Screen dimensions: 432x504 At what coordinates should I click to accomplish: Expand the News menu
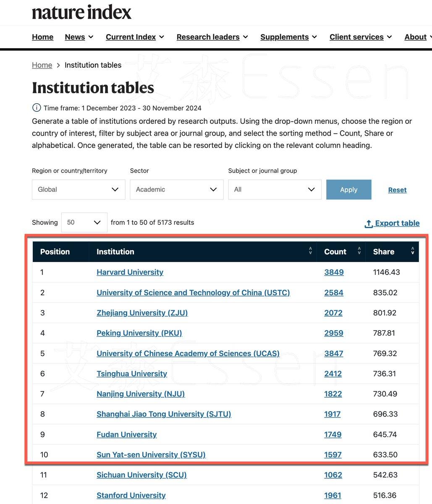(79, 37)
